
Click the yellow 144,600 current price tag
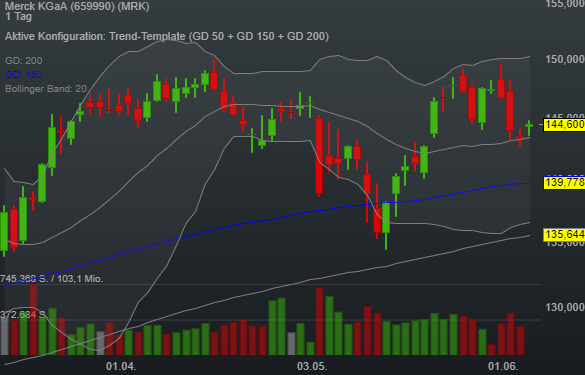[x=564, y=125]
